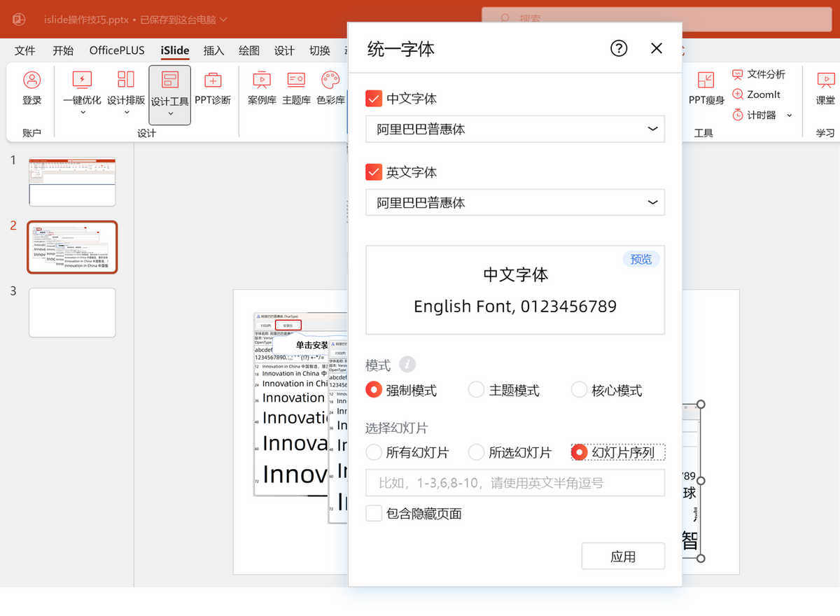Click the 应用 apply button
The height and width of the screenshot is (616, 840).
622,556
